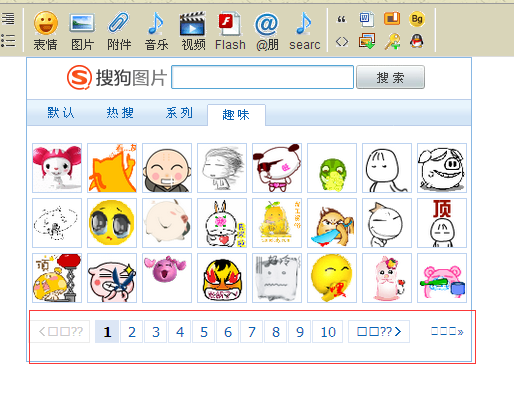The image size is (514, 418).
Task: Select the white rabbit with heart sticker
Action: click(222, 223)
